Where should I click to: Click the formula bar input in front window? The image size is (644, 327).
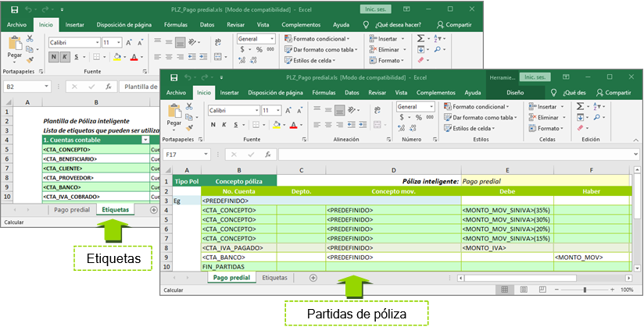[x=456, y=155]
